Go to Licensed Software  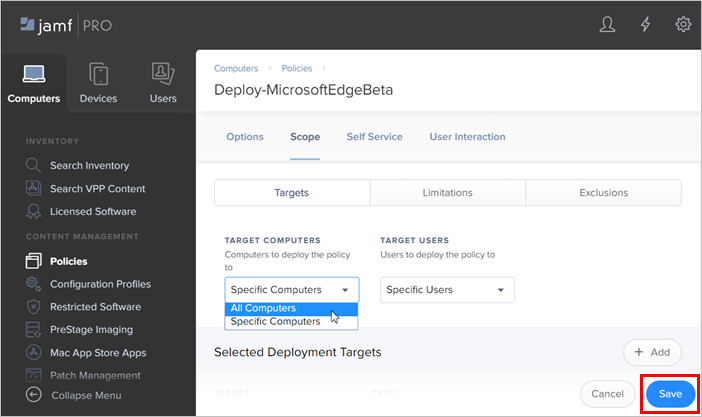[x=93, y=211]
